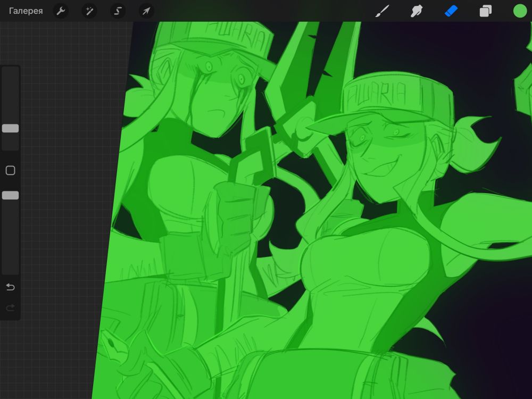Image resolution: width=532 pixels, height=399 pixels.
Task: Open the Layers panel
Action: (x=486, y=11)
